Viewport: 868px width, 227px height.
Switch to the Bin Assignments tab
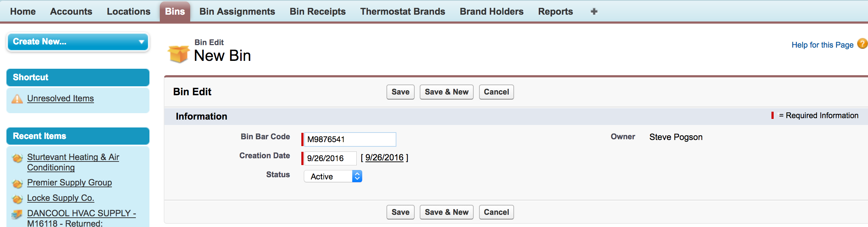click(237, 11)
